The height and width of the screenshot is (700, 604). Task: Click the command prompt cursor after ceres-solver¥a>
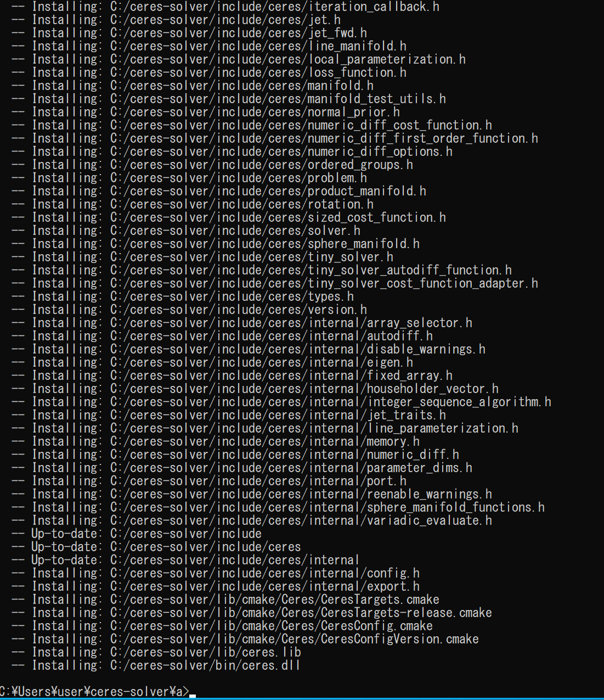(x=193, y=696)
